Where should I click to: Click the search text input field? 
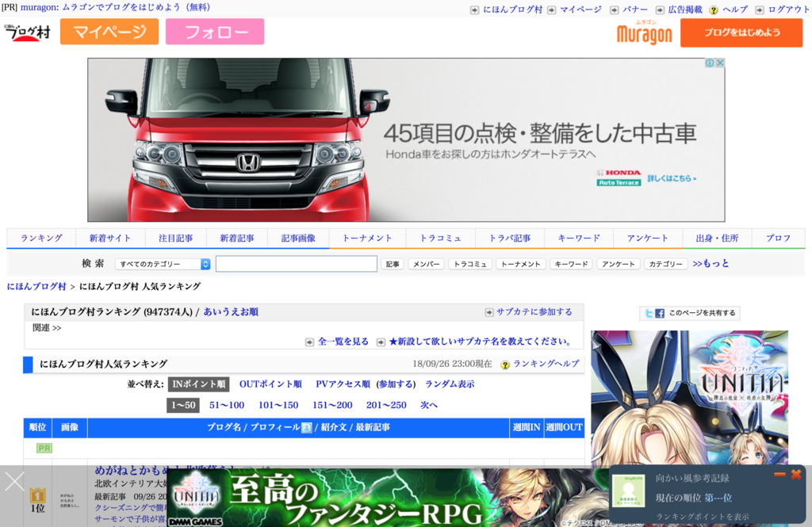(297, 264)
